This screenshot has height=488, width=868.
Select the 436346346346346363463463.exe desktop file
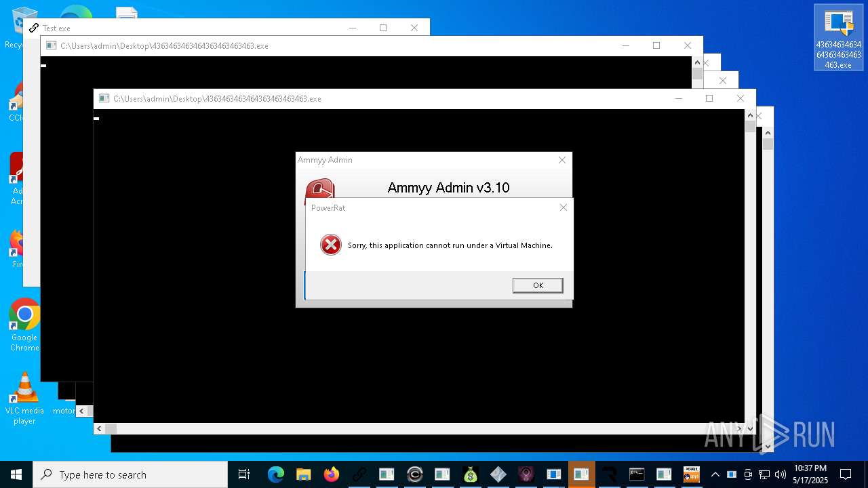pos(838,37)
